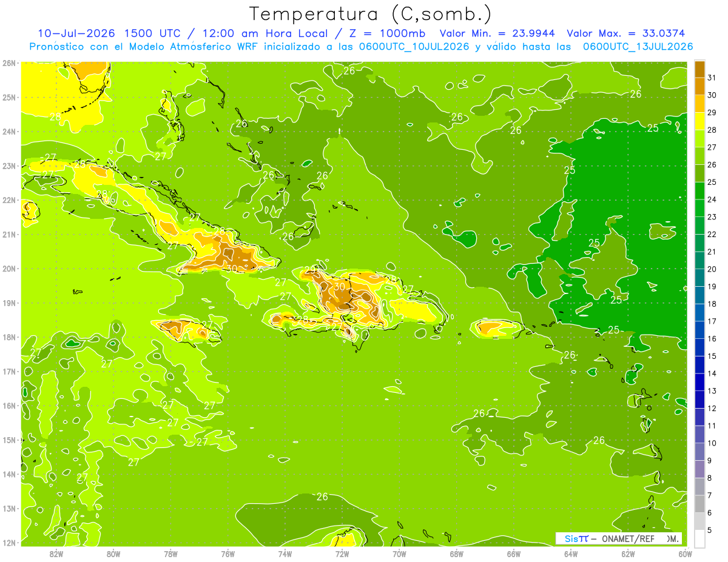Click the SisTT - ONAMET/REF logo
Image resolution: width=728 pixels, height=562 pixels.
(x=619, y=538)
